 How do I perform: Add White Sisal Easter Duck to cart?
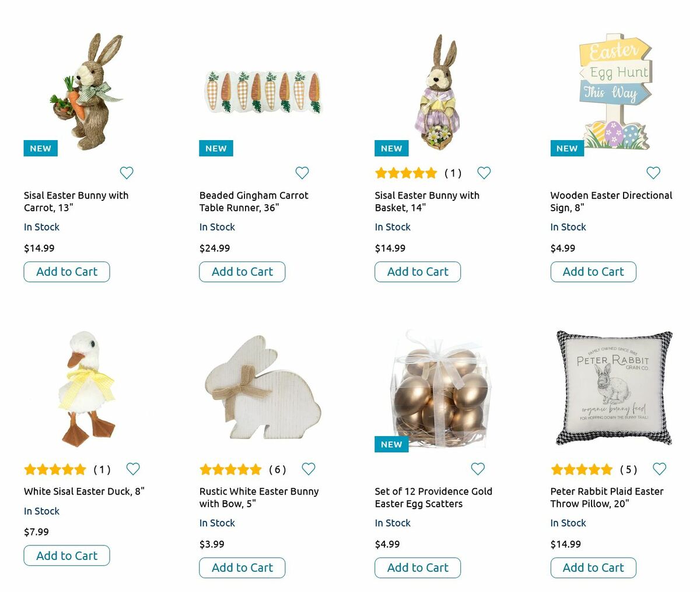(66, 556)
